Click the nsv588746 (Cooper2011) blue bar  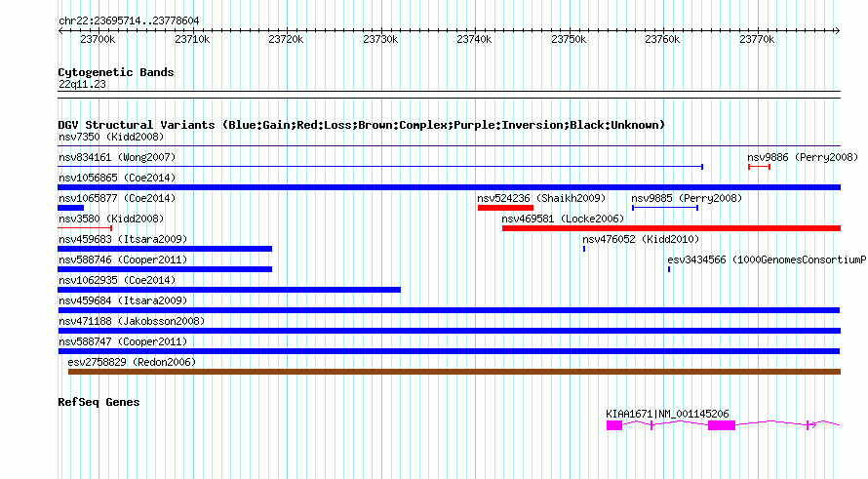(x=165, y=269)
